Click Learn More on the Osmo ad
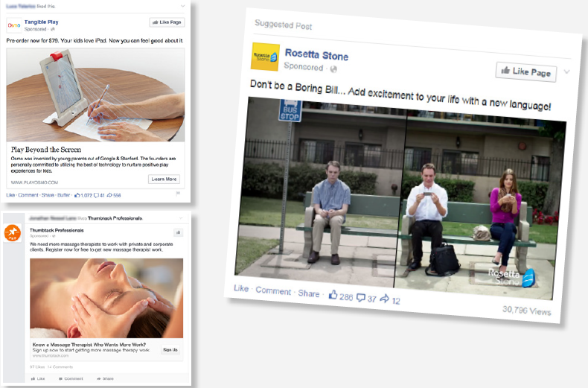 coord(164,179)
